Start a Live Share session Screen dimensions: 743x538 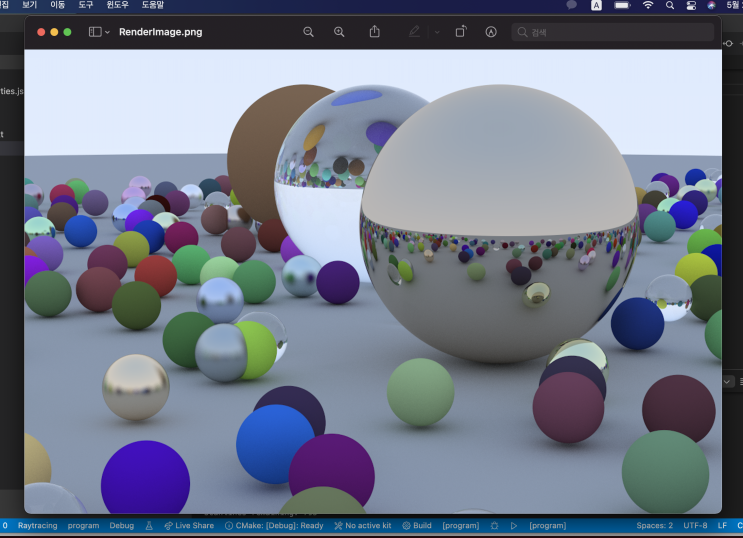pos(189,525)
